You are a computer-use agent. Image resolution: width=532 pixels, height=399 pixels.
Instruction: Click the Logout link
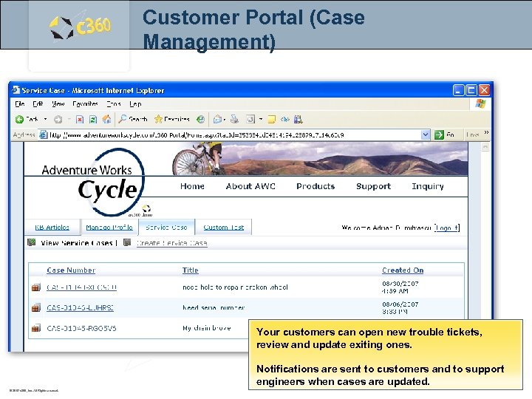(447, 228)
